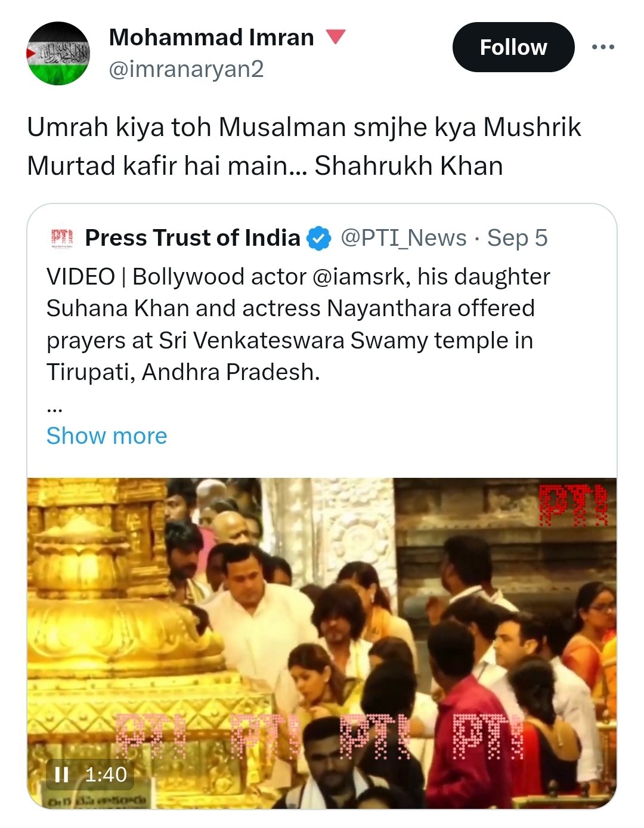This screenshot has width=644, height=828.
Task: Open the @imranaryan2 handle link
Action: [186, 69]
